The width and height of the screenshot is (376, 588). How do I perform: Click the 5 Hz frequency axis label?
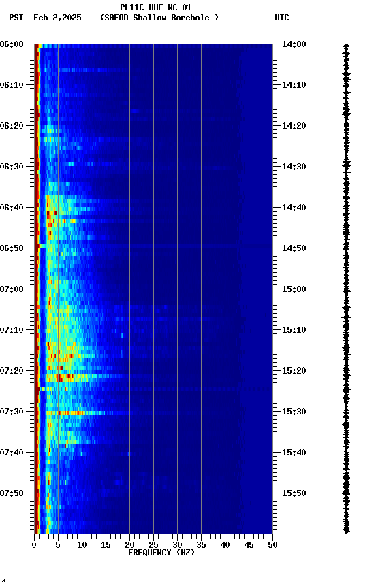[58, 545]
